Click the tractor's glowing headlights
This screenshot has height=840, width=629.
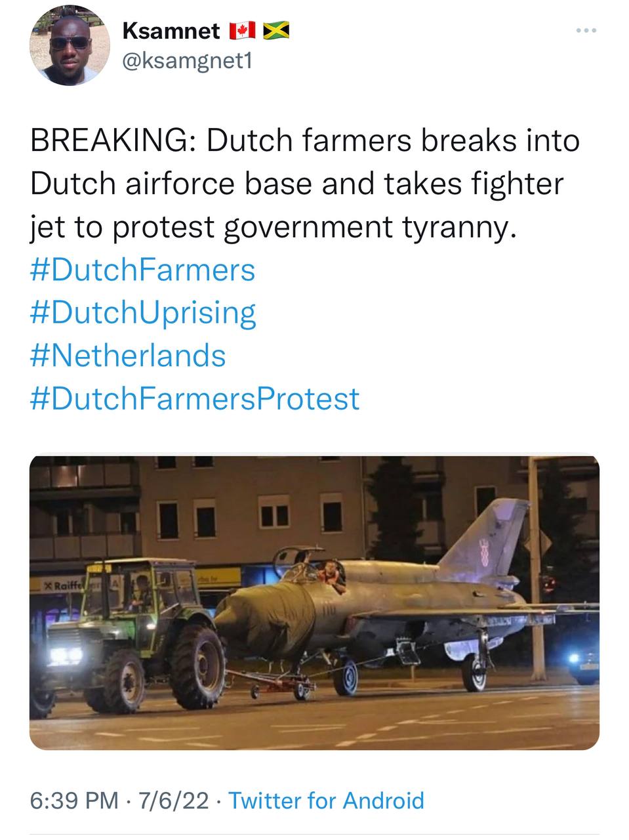[67, 654]
